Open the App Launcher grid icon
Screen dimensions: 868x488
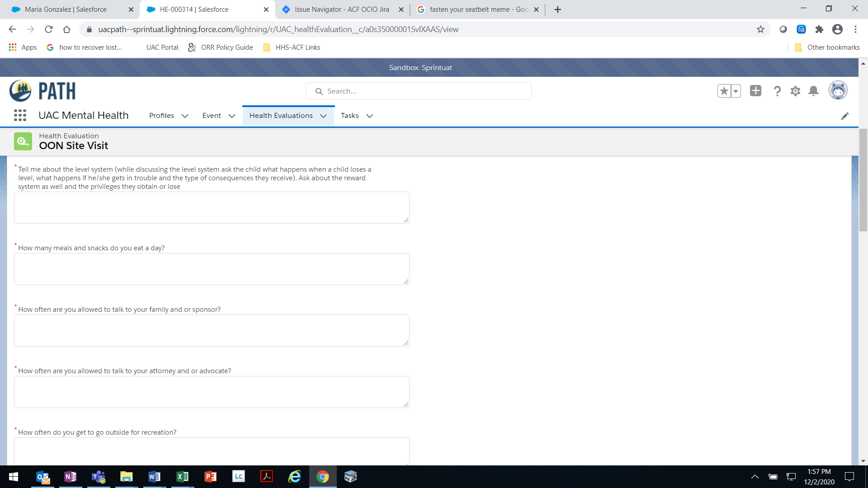click(x=20, y=116)
